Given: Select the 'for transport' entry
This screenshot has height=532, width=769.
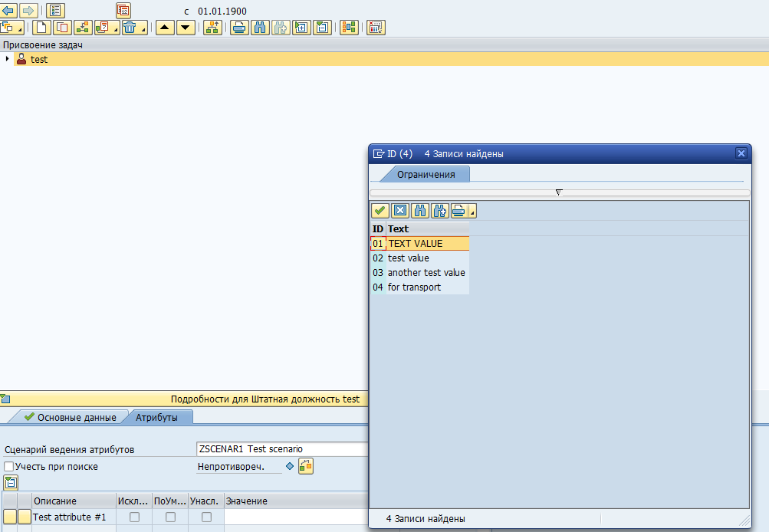Looking at the screenshot, I should [414, 287].
